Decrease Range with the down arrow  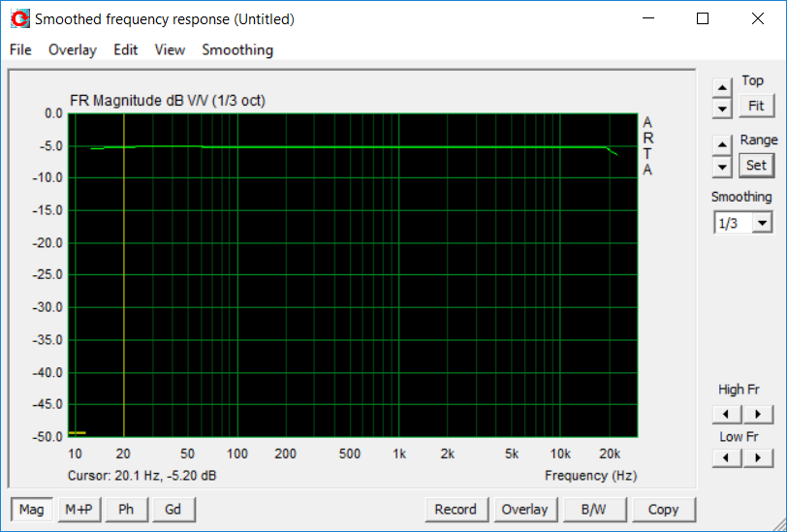coord(722,166)
